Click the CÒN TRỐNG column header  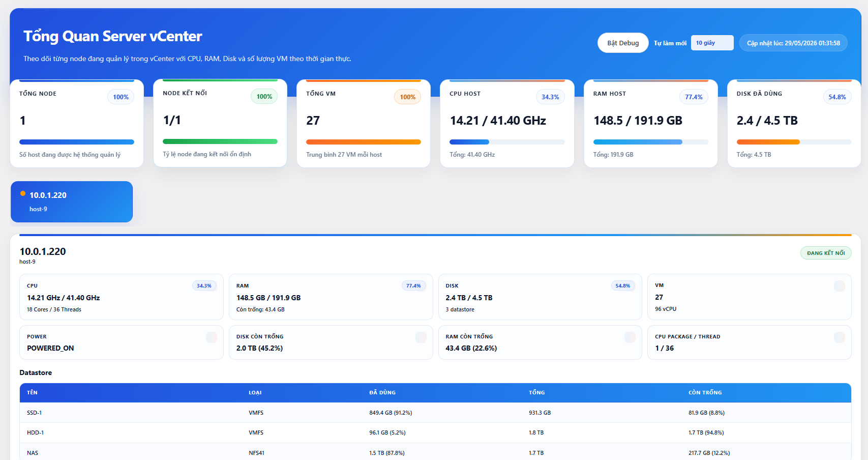coord(705,392)
